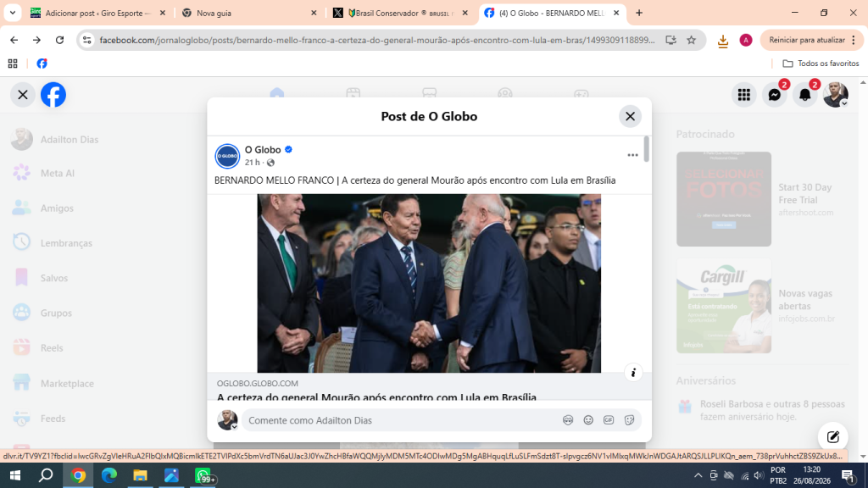Open the aftershoot Start 30 Day Free Trial ad

pos(762,199)
